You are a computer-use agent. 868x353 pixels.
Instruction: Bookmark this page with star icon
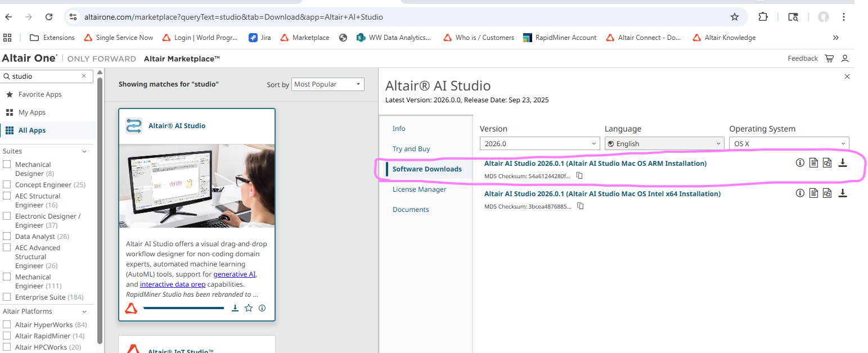click(735, 17)
